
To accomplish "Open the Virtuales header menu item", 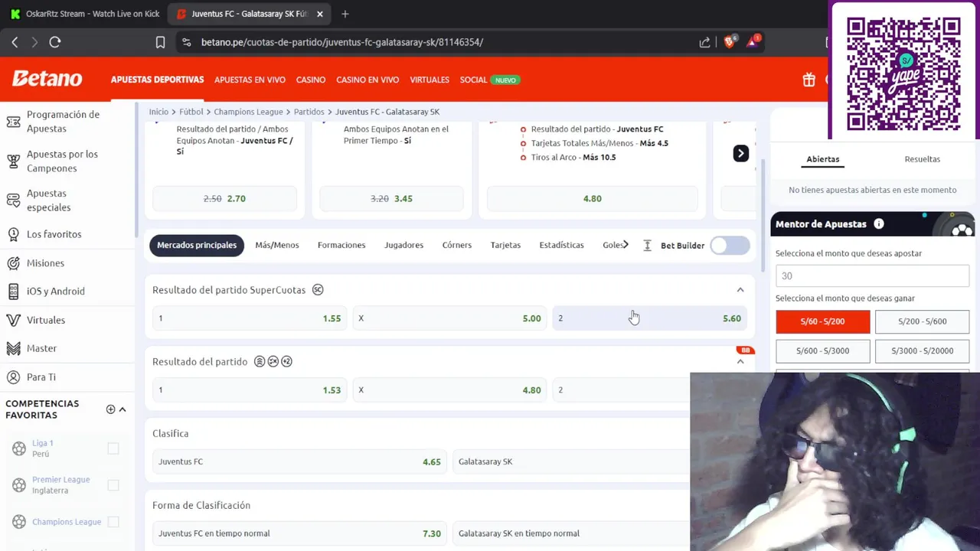I will (x=430, y=80).
